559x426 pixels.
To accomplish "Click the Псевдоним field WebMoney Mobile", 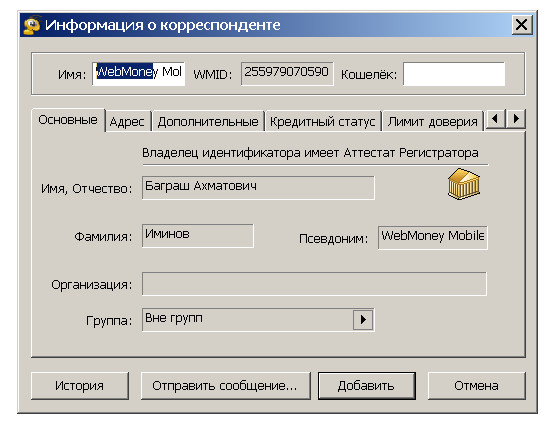I will click(432, 237).
